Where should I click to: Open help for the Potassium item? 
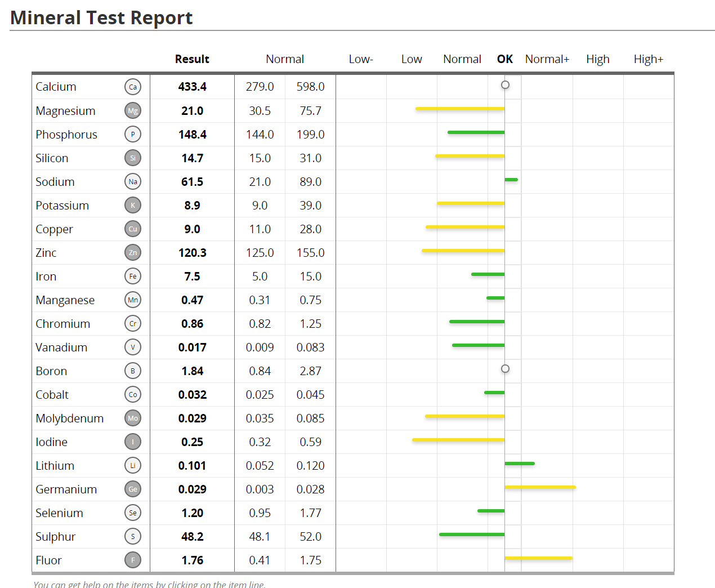coord(62,206)
